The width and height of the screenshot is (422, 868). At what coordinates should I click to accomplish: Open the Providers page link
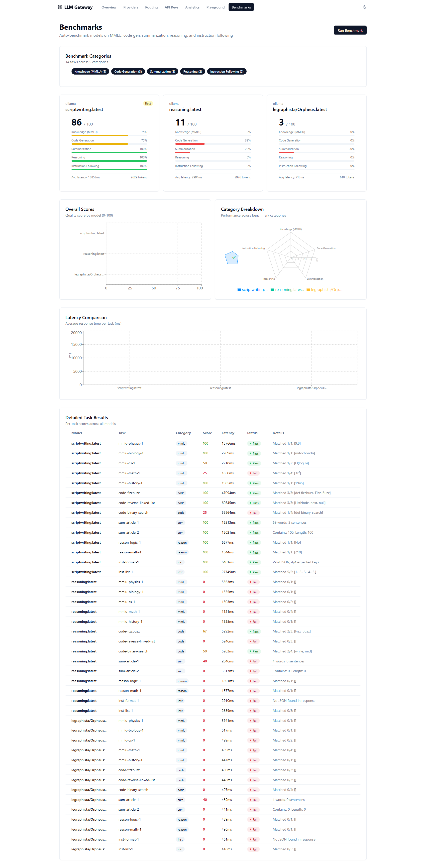131,7
